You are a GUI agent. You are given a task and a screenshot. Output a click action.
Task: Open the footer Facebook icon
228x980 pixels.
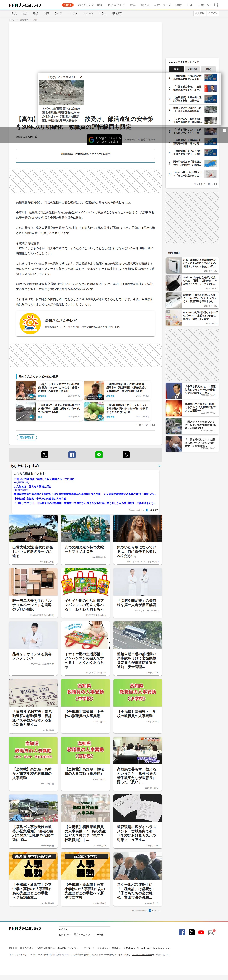pyautogui.click(x=182, y=932)
